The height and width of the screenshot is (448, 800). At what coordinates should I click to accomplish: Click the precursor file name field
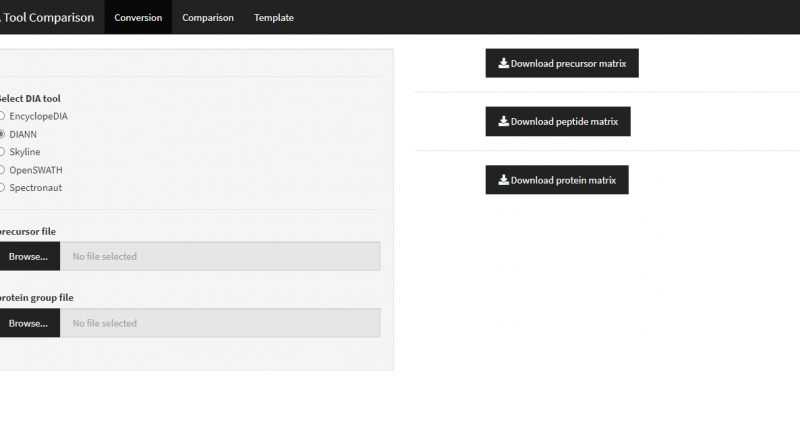220,256
